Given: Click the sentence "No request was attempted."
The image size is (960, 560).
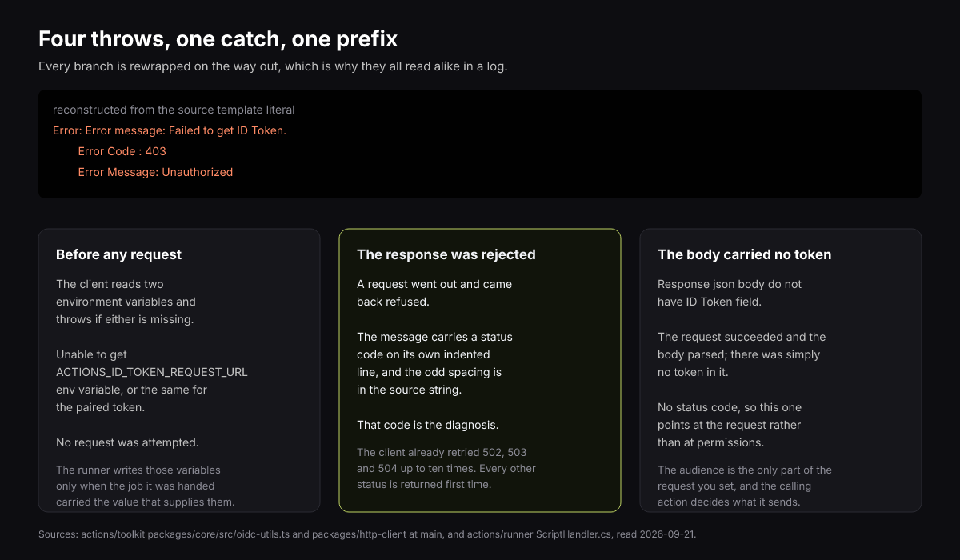Looking at the screenshot, I should click(127, 442).
